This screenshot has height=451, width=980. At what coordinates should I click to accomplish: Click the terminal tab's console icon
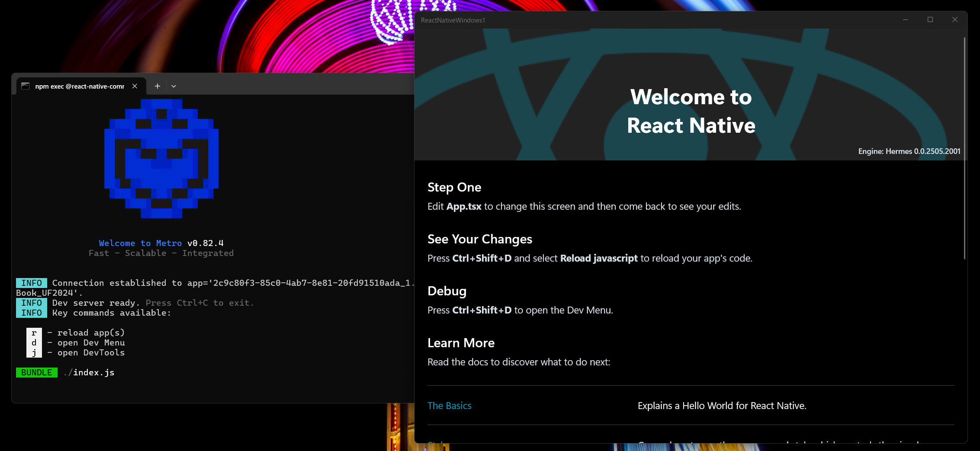click(26, 86)
